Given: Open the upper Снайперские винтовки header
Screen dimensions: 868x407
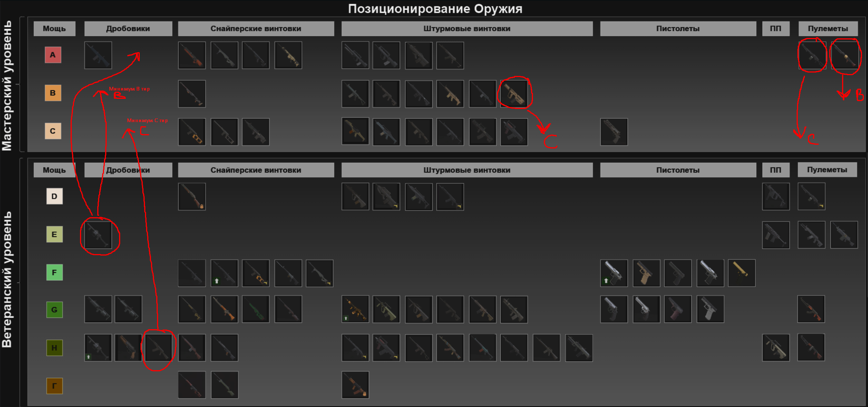Looking at the screenshot, I should (256, 29).
